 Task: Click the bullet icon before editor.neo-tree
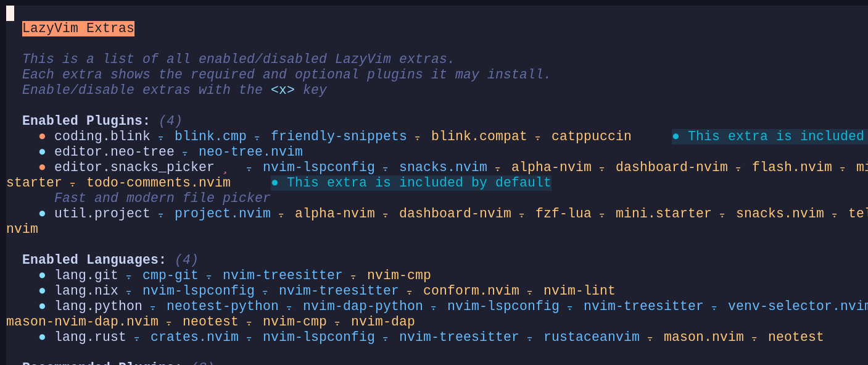42,152
